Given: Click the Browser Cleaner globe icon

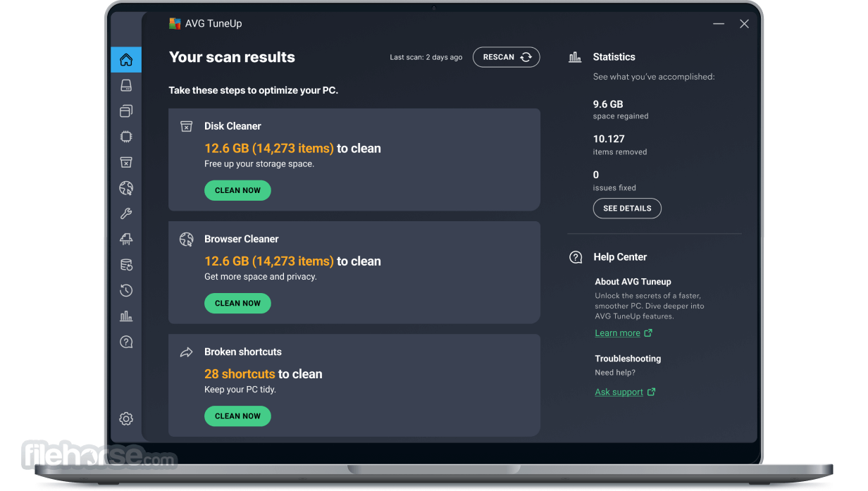Looking at the screenshot, I should click(x=186, y=240).
